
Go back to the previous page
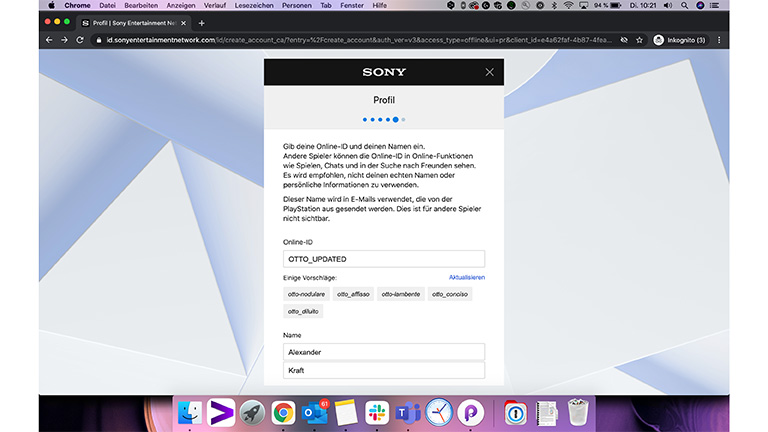[49, 40]
